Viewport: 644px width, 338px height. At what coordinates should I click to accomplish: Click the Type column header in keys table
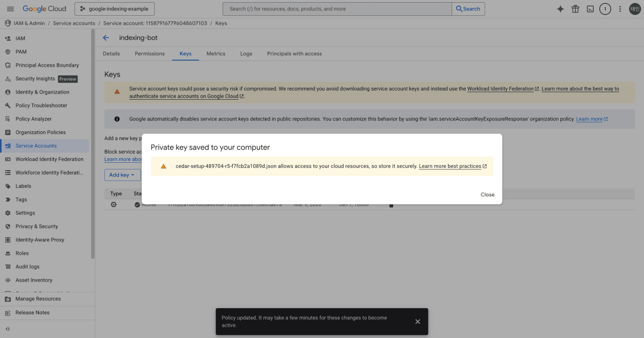pos(116,194)
